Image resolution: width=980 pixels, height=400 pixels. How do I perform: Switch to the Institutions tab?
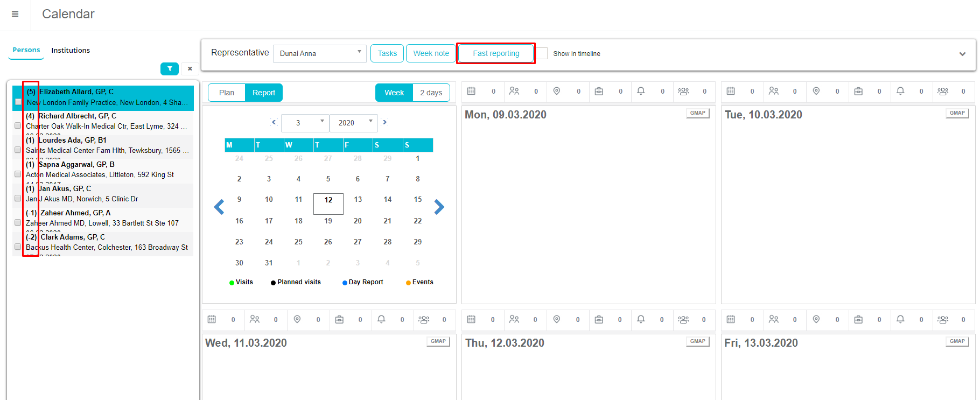(x=71, y=50)
